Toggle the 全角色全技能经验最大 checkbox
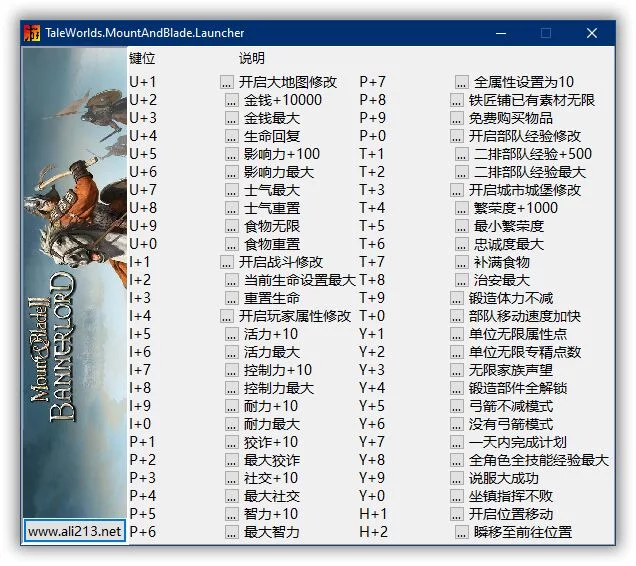 pyautogui.click(x=457, y=460)
